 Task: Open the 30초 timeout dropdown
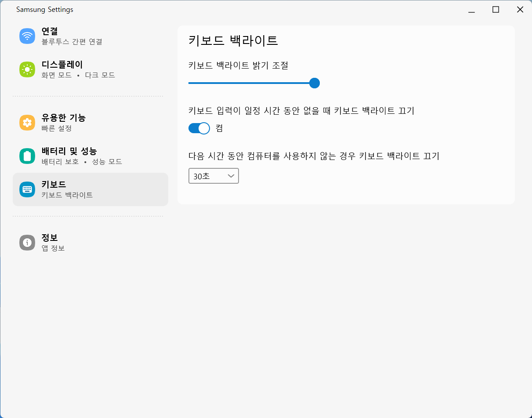tap(213, 176)
